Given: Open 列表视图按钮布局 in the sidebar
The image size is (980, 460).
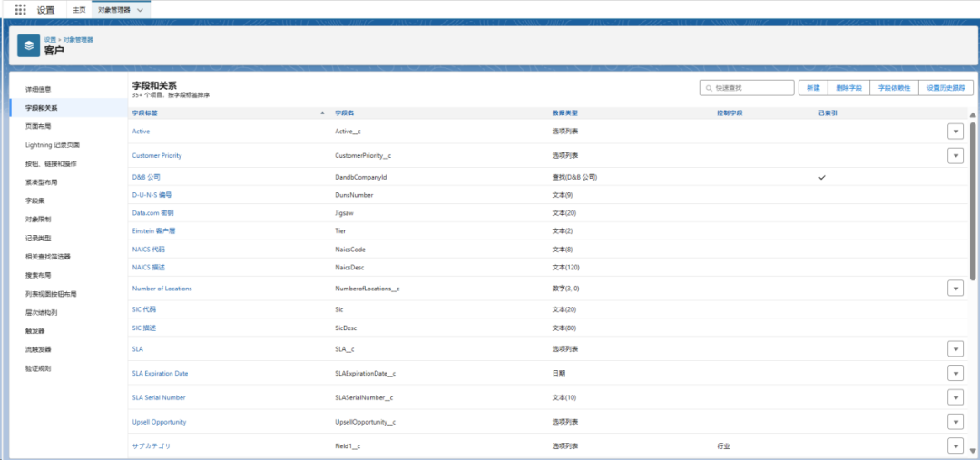Looking at the screenshot, I should [51, 294].
